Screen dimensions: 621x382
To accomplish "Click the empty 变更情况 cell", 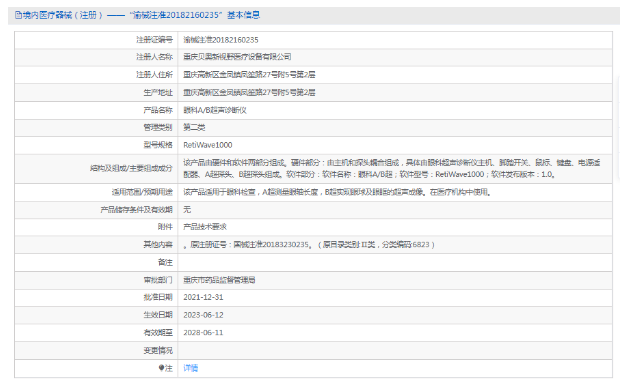I will (x=395, y=350).
